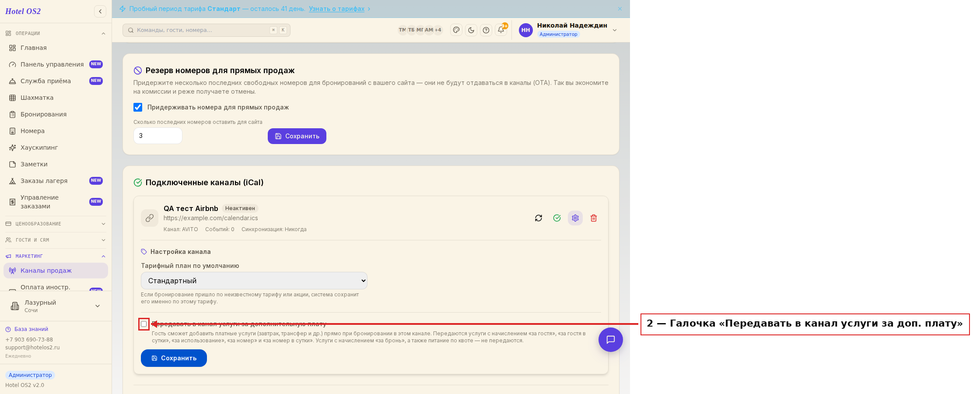Uncheck Придерживать номера для прямых продаж
Viewport: 980px width, 394px height.
click(138, 107)
